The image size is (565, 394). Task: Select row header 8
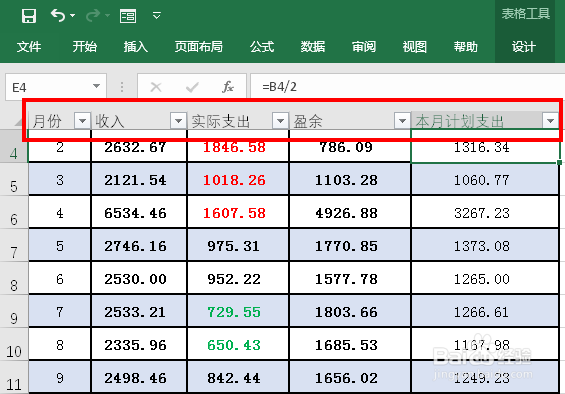click(x=14, y=279)
